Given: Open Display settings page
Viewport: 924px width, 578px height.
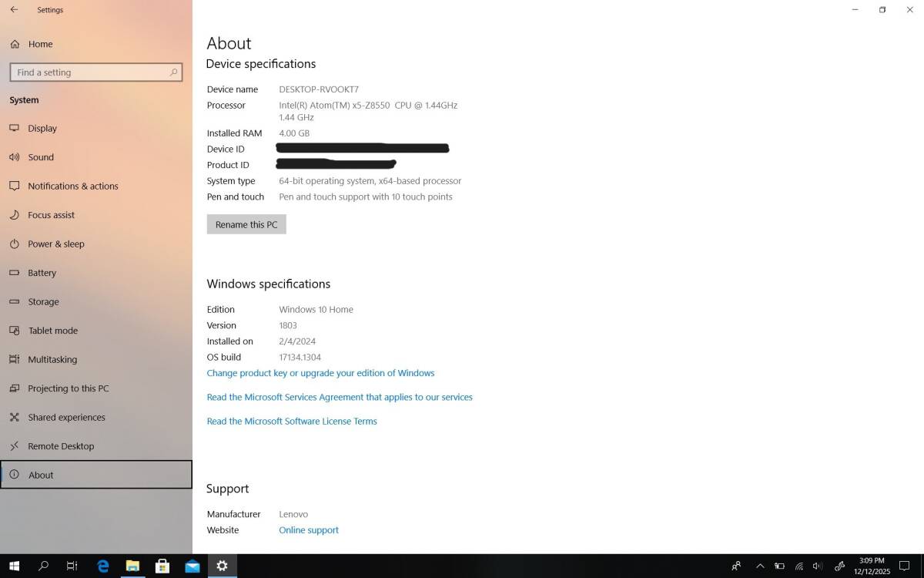Looking at the screenshot, I should pos(42,129).
